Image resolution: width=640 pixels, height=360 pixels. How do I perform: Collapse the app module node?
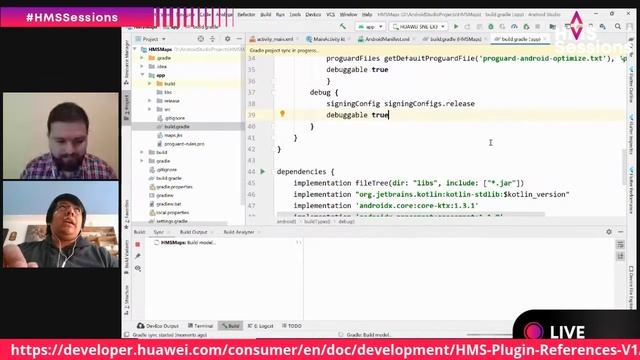click(x=142, y=75)
